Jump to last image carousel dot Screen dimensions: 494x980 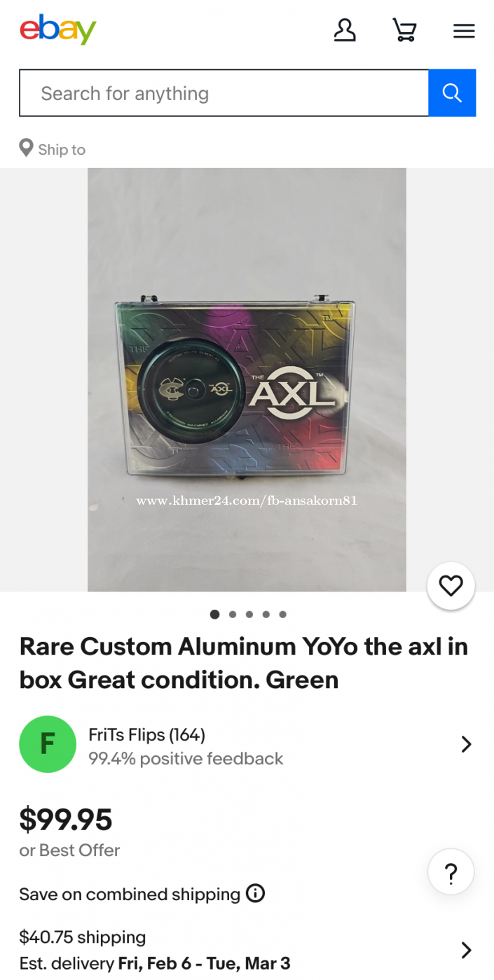[x=282, y=615]
